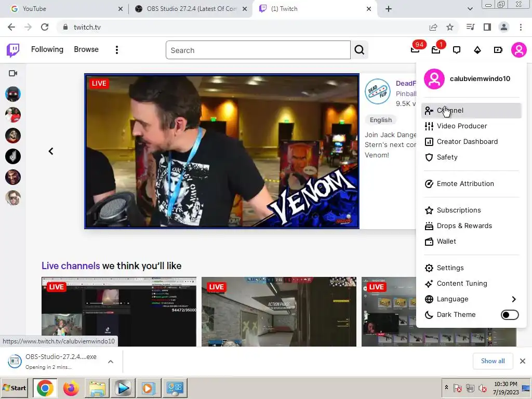Click the Bits diamond icon
532x399 pixels.
tap(477, 50)
